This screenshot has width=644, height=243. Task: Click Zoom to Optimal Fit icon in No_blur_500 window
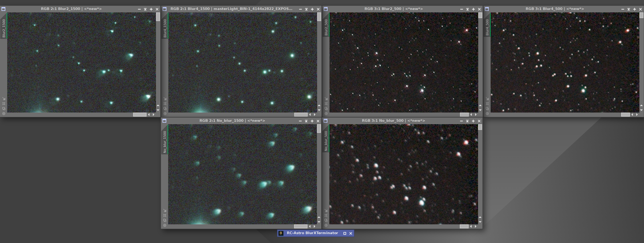(326, 215)
